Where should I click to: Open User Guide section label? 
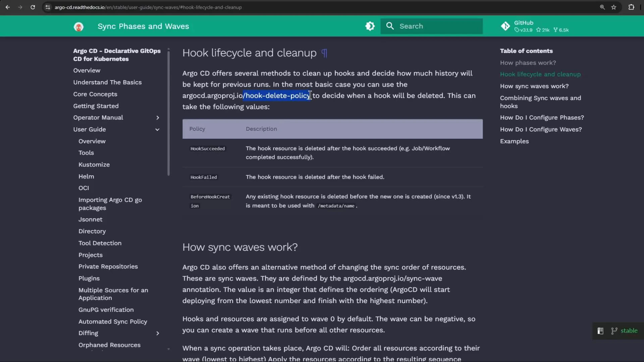point(90,129)
